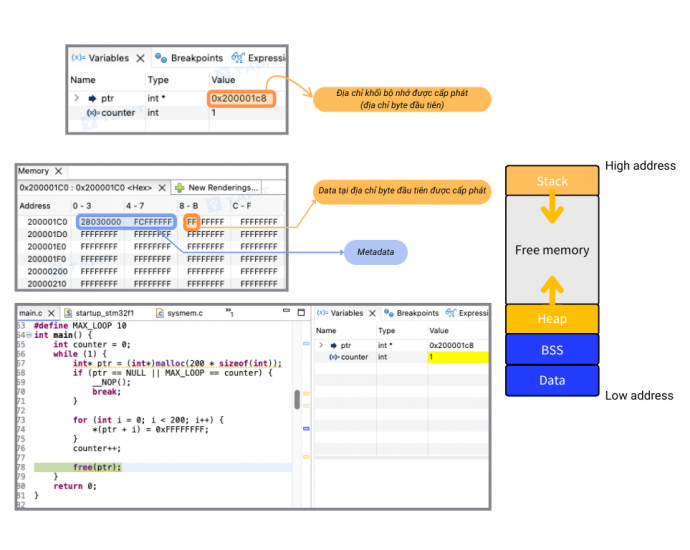The height and width of the screenshot is (550, 690).
Task: Click the blue overview ruler marker in the editor
Action: point(306,428)
